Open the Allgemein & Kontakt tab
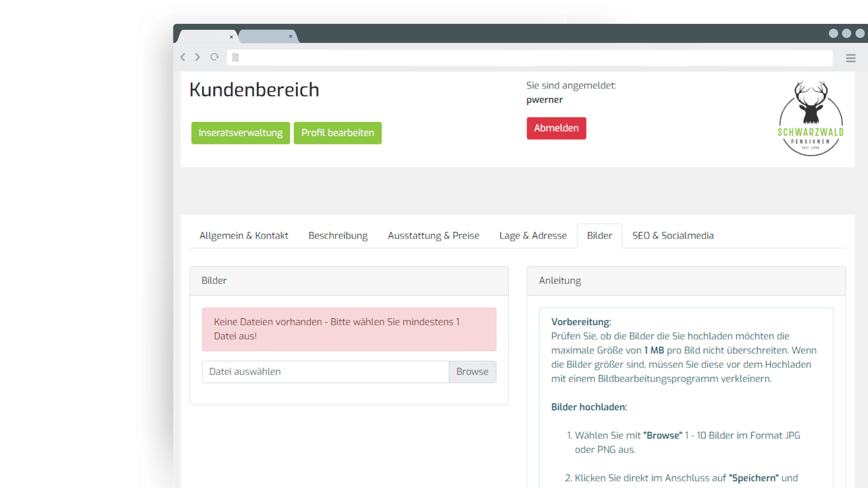868x488 pixels. point(244,236)
